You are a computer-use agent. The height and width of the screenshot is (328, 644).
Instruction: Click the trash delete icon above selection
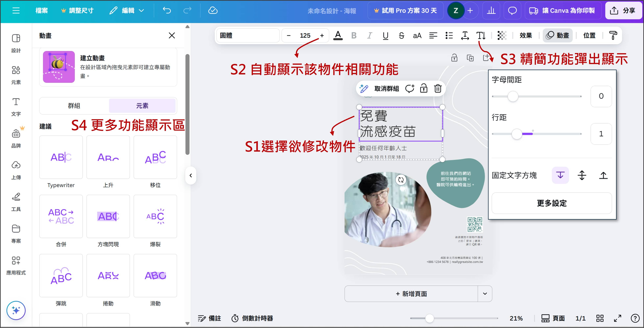tap(438, 88)
